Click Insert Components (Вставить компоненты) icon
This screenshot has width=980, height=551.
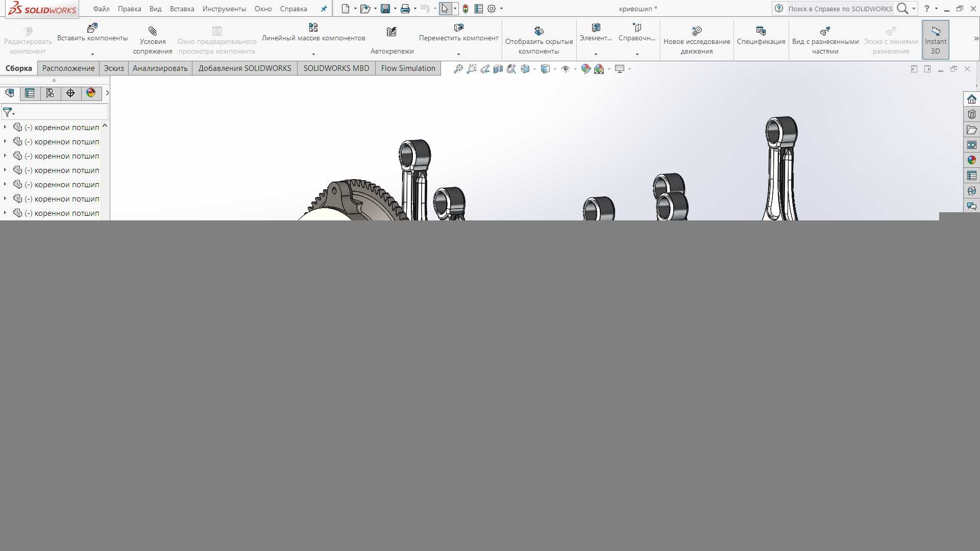92,28
